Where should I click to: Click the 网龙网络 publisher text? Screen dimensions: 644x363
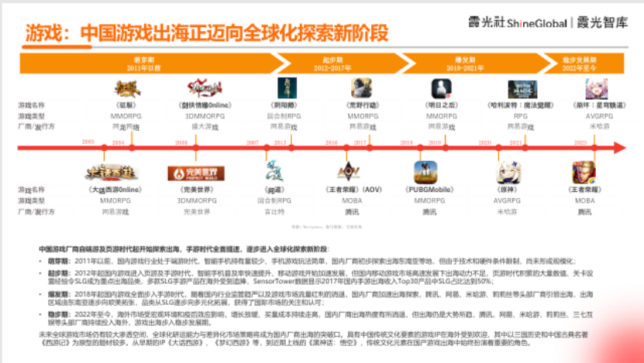tap(126, 127)
